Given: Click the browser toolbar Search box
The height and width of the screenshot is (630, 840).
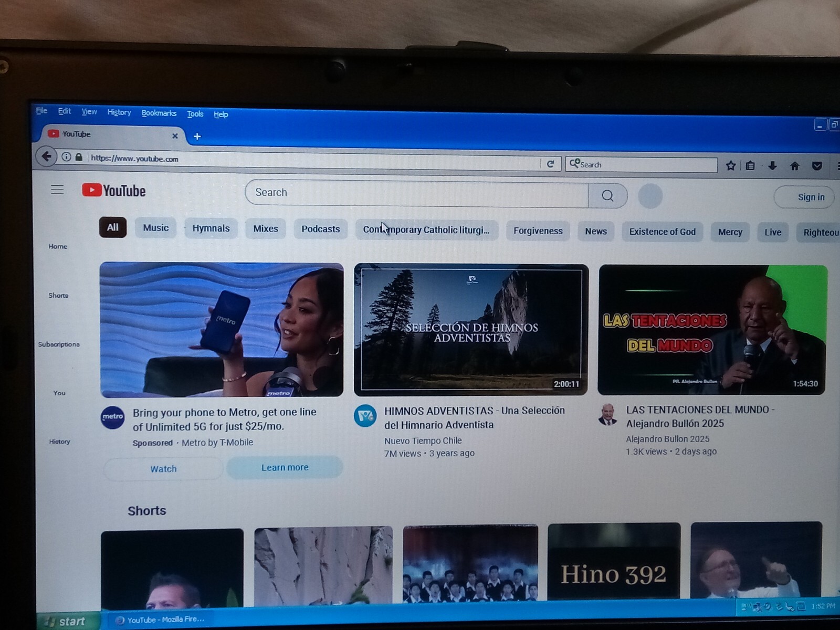Looking at the screenshot, I should coord(642,164).
